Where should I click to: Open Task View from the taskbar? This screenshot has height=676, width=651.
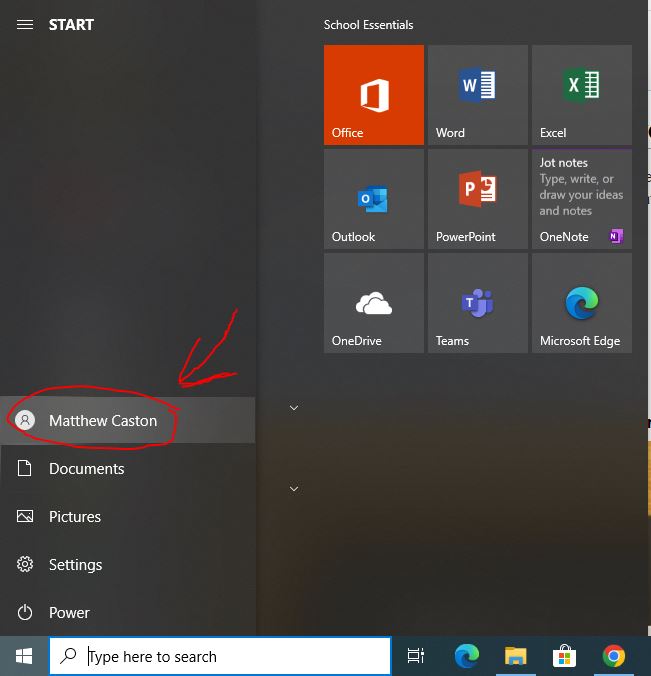tap(416, 656)
